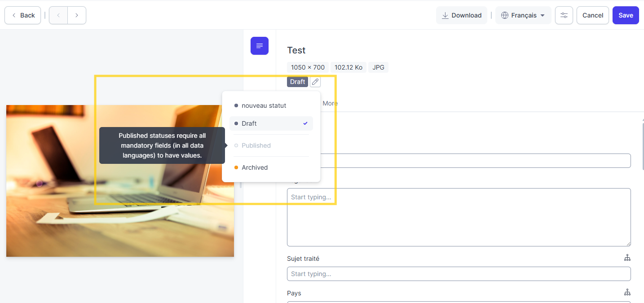Viewport: 644px width, 303px height.
Task: Cancel the current edits
Action: [592, 15]
